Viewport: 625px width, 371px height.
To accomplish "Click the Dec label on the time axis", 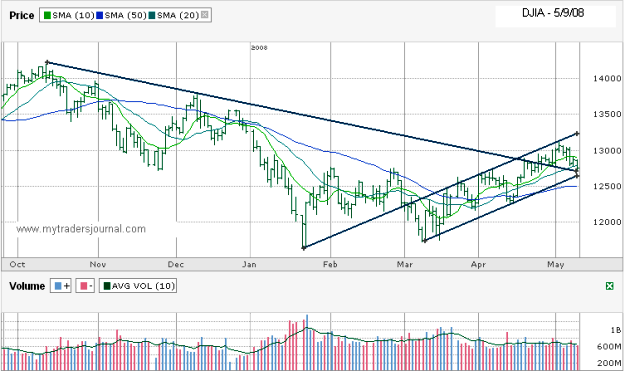I will coord(176,264).
